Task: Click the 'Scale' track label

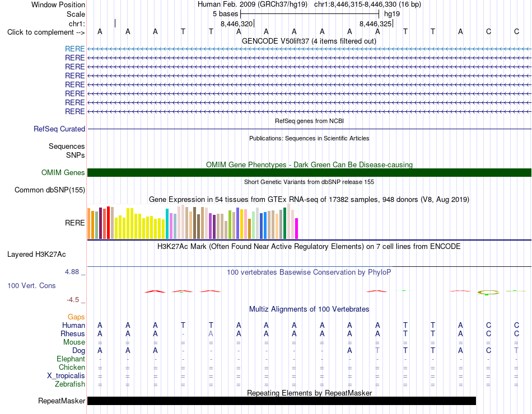Action: [x=76, y=14]
